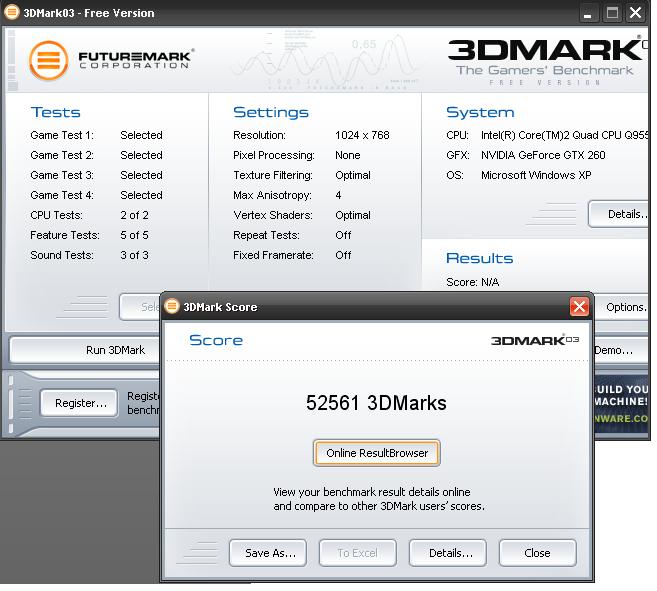Close the 3DMark03 main window
Image resolution: width=657 pixels, height=591 pixels.
click(635, 13)
